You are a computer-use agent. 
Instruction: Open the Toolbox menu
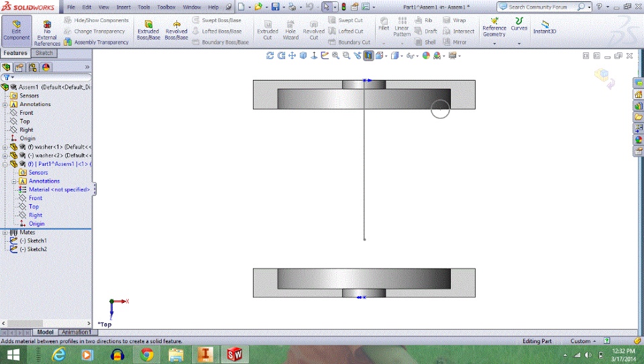(x=166, y=7)
